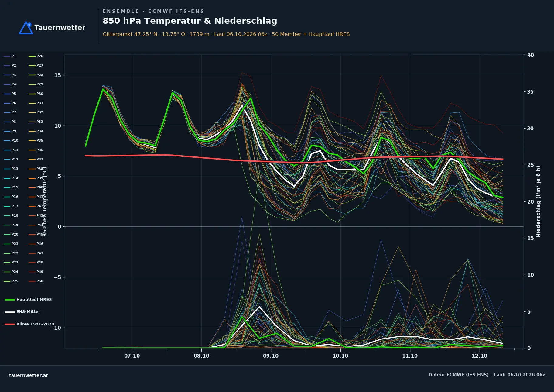Click the 08.10 date axis label

[201, 356]
